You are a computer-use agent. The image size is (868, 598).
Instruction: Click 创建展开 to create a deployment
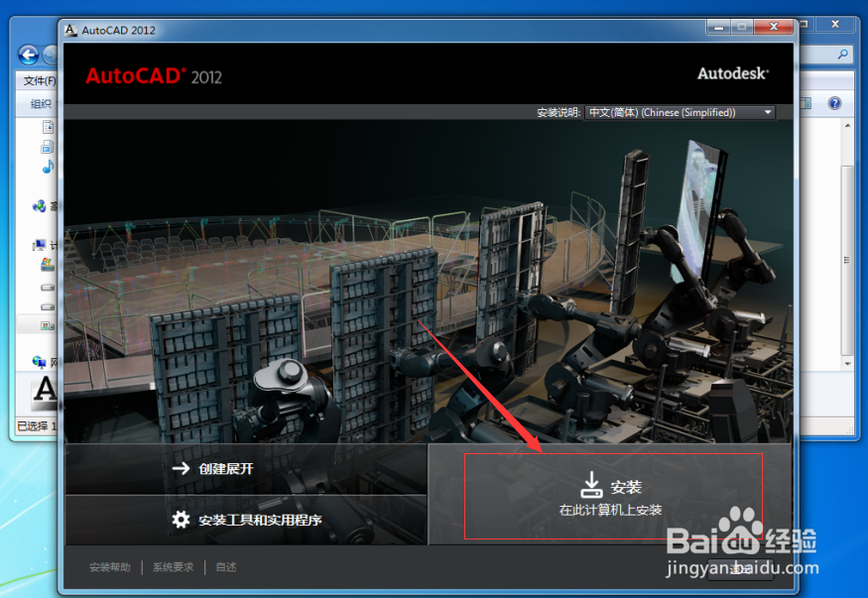point(246,468)
